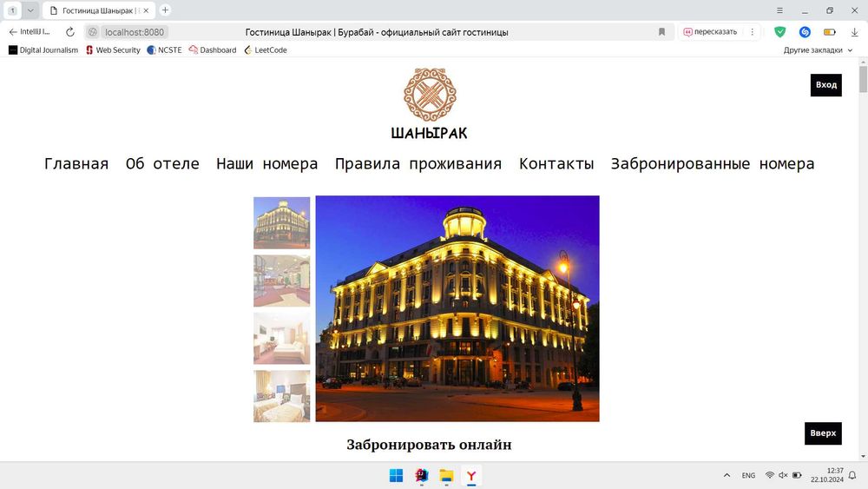Open notifications bell in the taskbar
This screenshot has width=868, height=489.
coord(852,475)
